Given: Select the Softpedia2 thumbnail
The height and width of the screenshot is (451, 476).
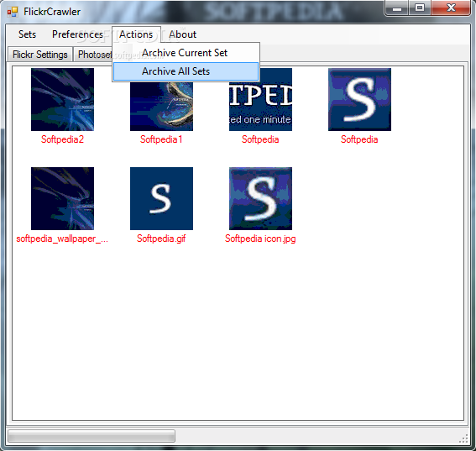Looking at the screenshot, I should (62, 100).
